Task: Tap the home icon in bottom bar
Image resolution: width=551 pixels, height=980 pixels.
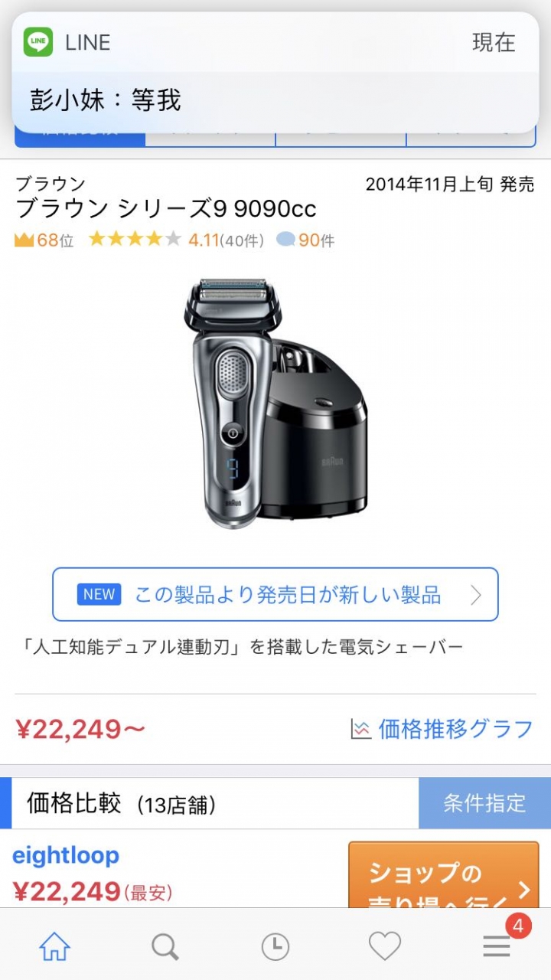Action: tap(54, 946)
